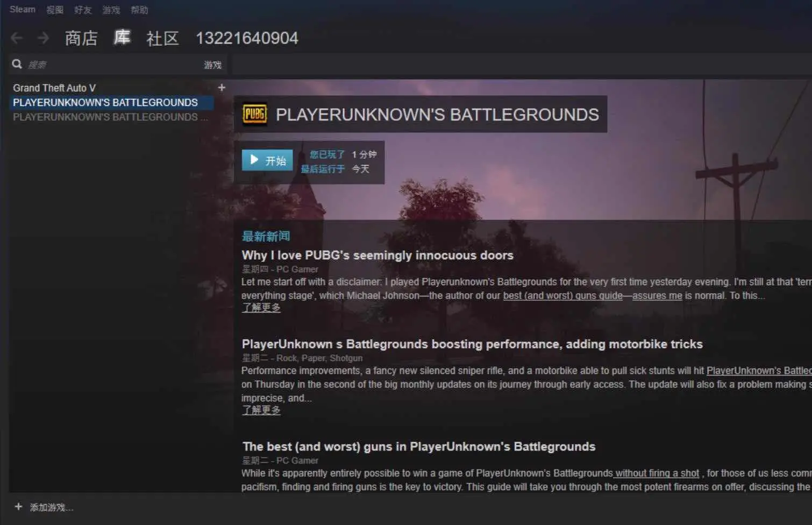Select the greyed PLAYERUNKNOWN'S BATTLEGROUNDS entry
This screenshot has height=525, width=812.
(x=110, y=117)
